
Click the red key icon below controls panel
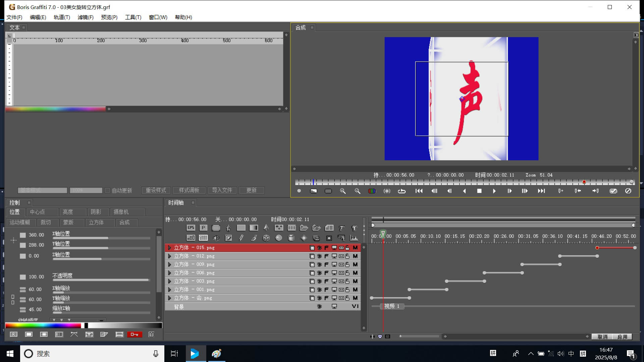click(135, 334)
